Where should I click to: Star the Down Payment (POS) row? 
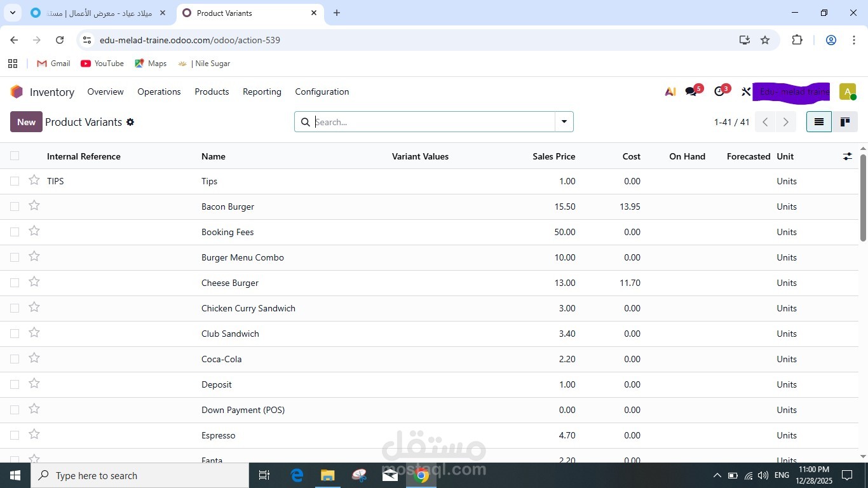(34, 409)
